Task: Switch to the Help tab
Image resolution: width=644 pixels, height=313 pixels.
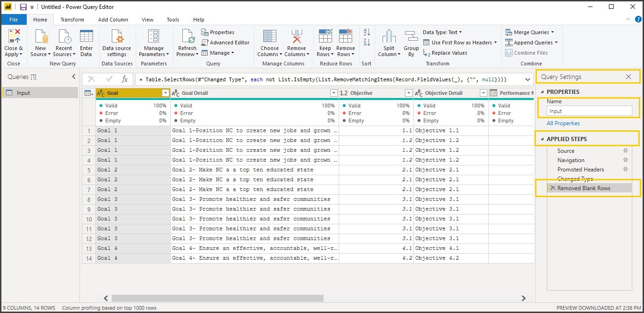Action: click(199, 20)
